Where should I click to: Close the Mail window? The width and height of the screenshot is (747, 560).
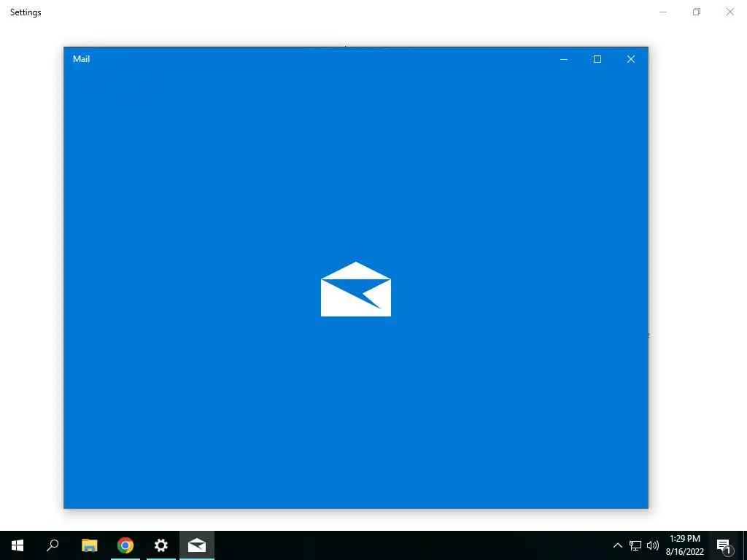tap(631, 59)
